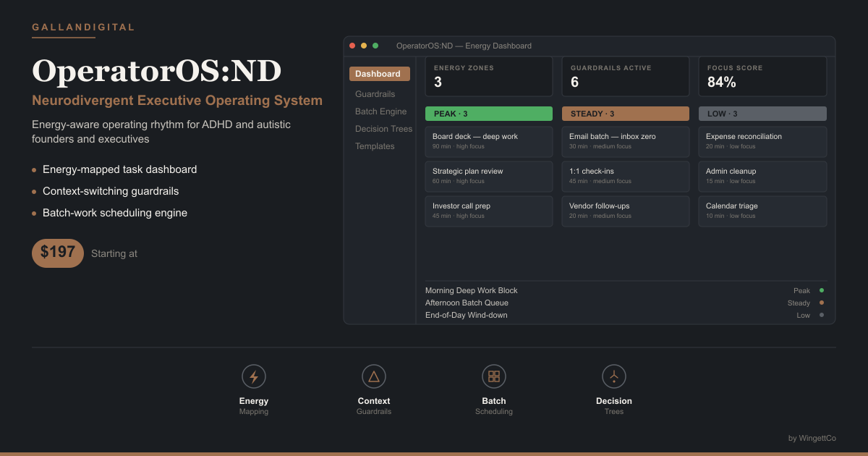
Task: Select the Dashboard sidebar item
Action: click(x=380, y=74)
